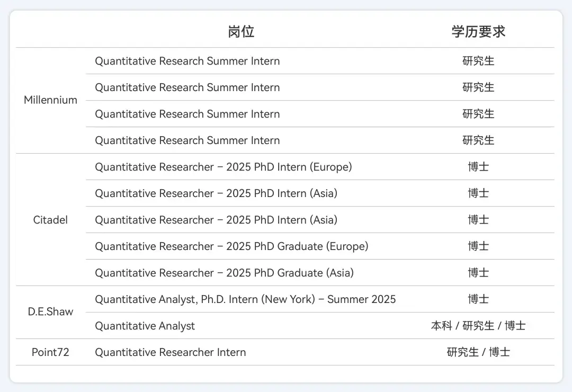Click the first Quantitative Research Summer Intern row

(187, 61)
